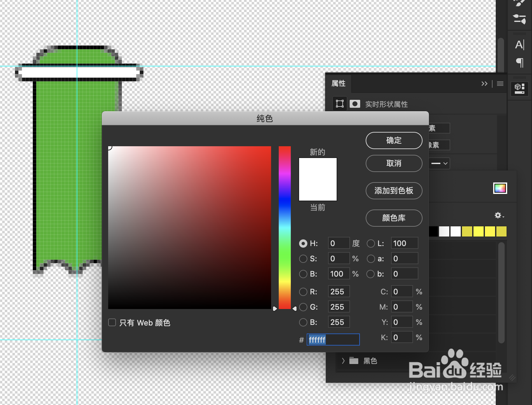
Task: Open the 3D panel icon
Action: coord(520,89)
